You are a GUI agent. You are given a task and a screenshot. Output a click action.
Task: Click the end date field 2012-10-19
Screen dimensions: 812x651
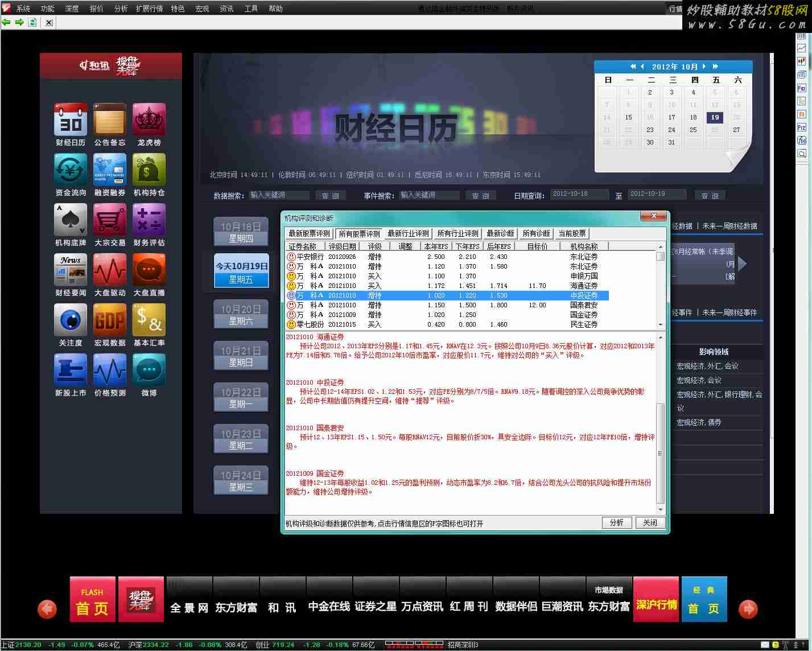point(657,194)
